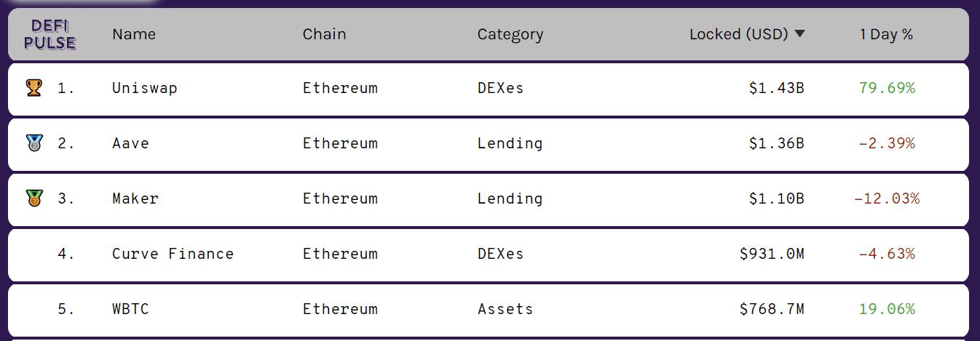Viewport: 980px width, 341px height.
Task: Click Uniswap's 79.69% daily change value
Action: 887,88
